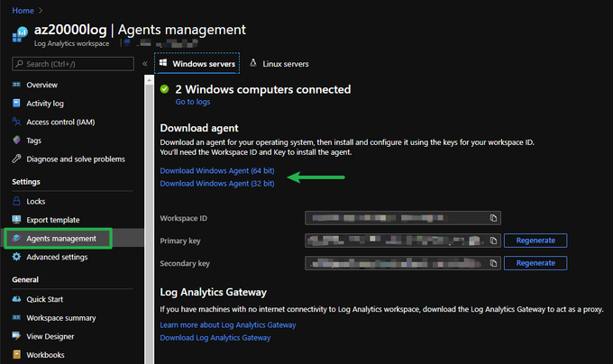Click the Diagnose wrench icon
Viewport: 613px width, 364px height.
point(16,159)
